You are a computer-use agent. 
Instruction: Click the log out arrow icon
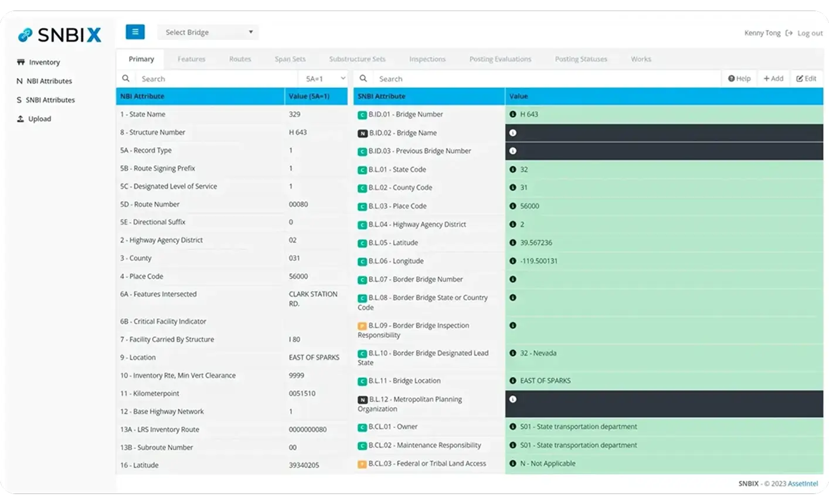coord(789,33)
